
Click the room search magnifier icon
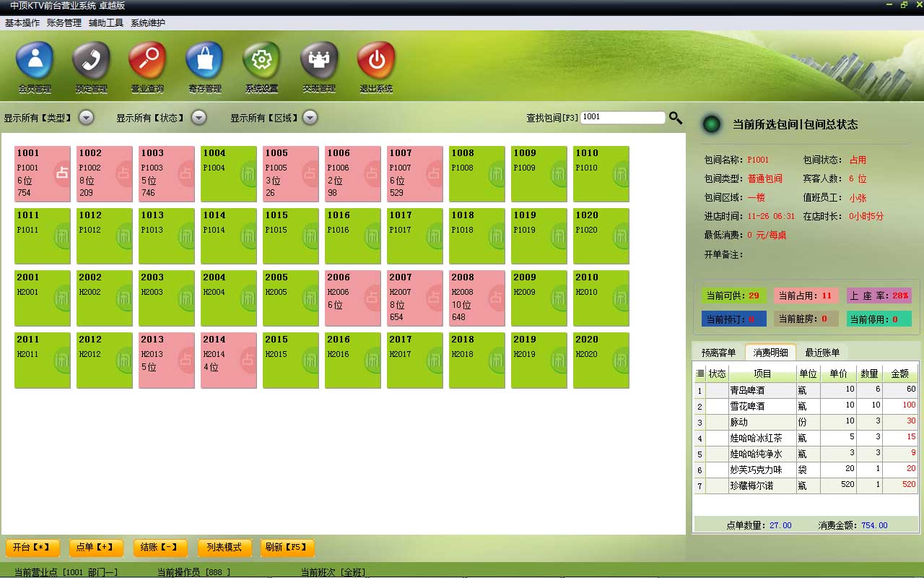tap(676, 118)
